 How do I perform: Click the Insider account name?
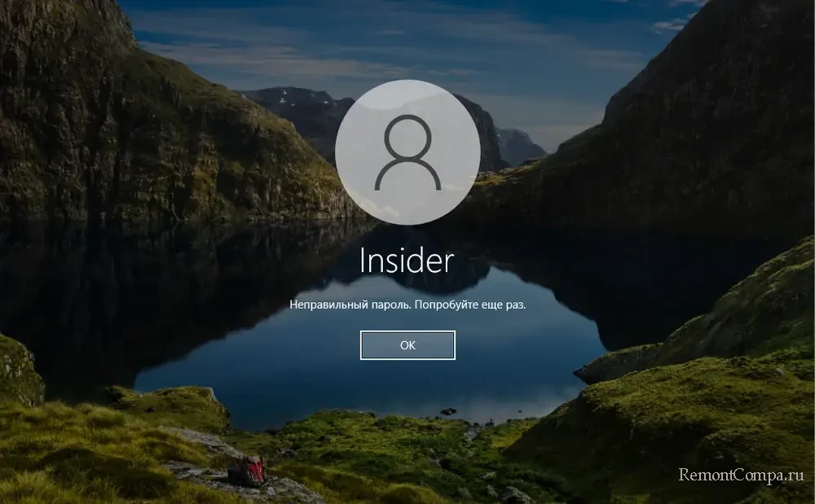click(x=407, y=260)
